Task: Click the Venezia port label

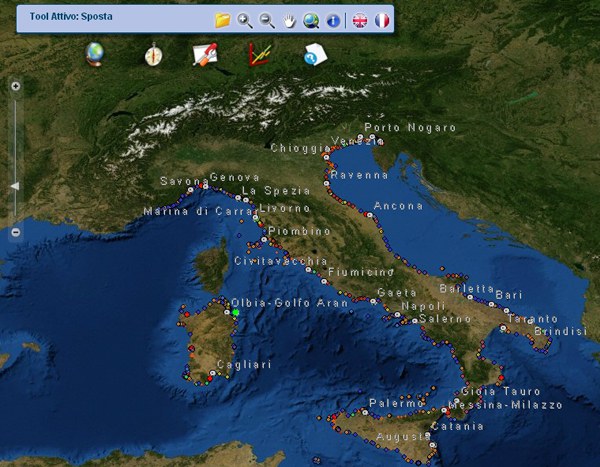Action: pos(357,141)
